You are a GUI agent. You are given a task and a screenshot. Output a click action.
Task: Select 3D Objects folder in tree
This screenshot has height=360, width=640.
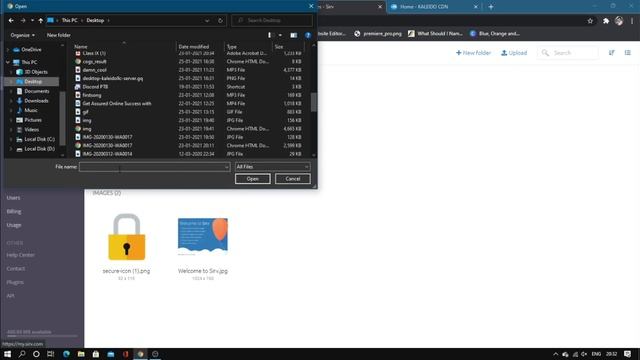pos(36,72)
